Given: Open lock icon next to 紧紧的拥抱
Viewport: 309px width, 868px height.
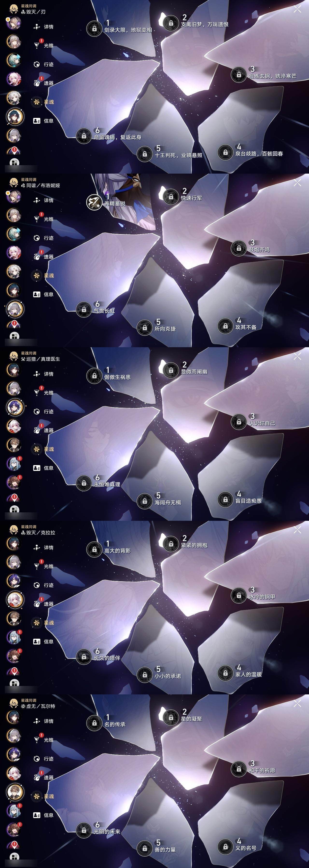Looking at the screenshot, I should click(171, 543).
